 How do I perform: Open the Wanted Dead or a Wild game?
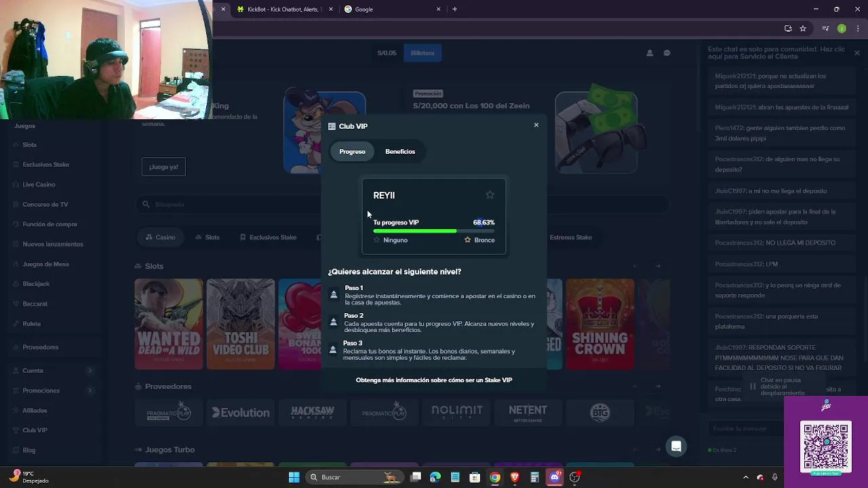tap(168, 324)
